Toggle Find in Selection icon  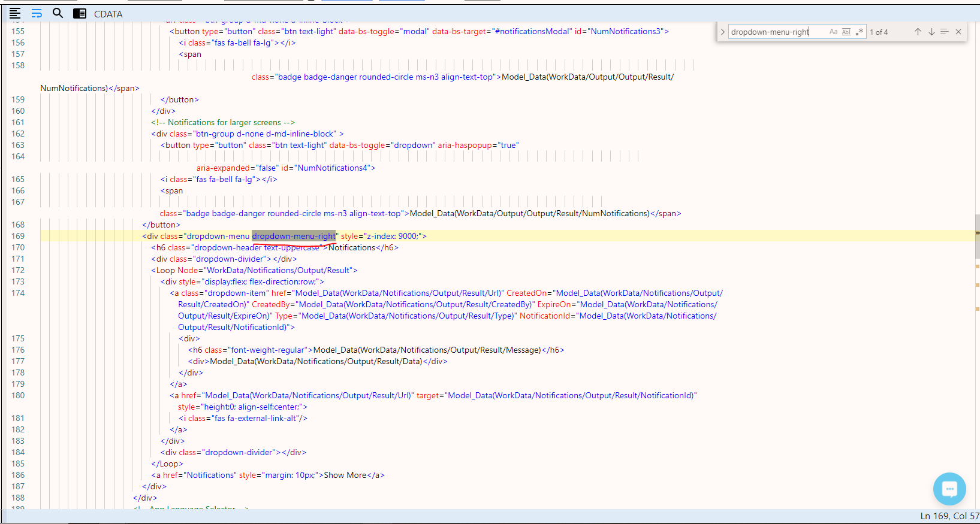945,32
